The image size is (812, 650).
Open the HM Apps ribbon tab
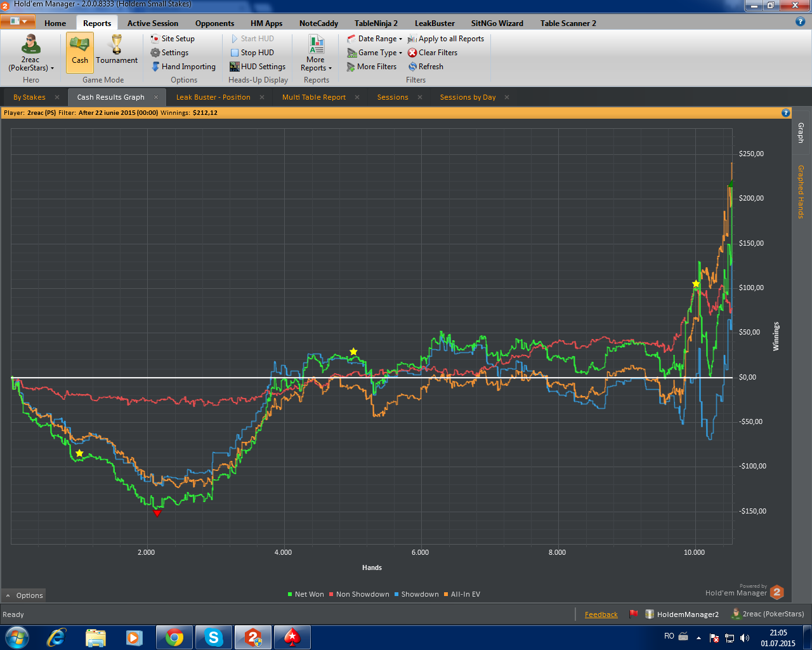266,23
